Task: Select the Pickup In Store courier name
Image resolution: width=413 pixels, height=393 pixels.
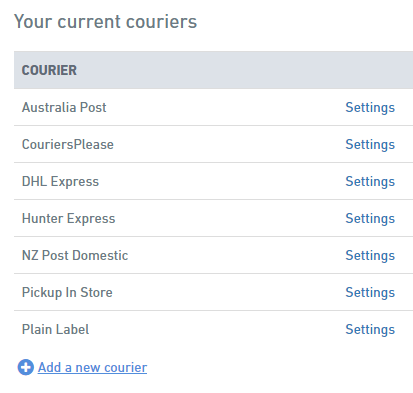Action: [67, 293]
